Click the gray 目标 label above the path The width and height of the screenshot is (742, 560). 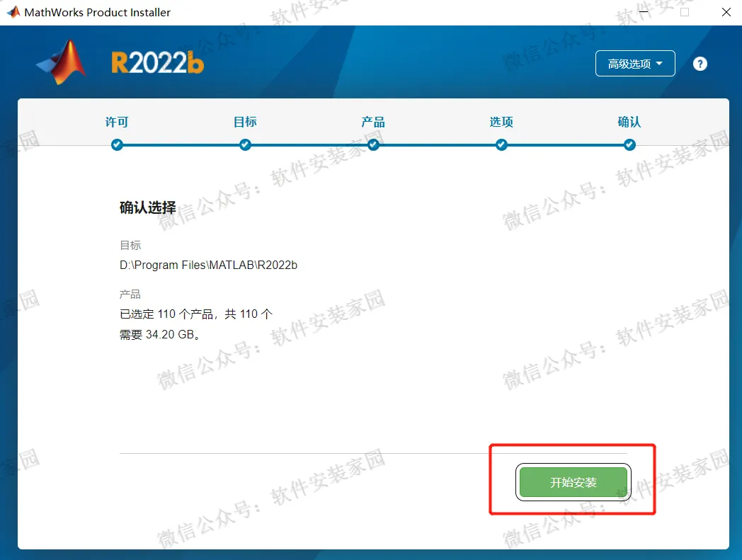click(x=130, y=245)
